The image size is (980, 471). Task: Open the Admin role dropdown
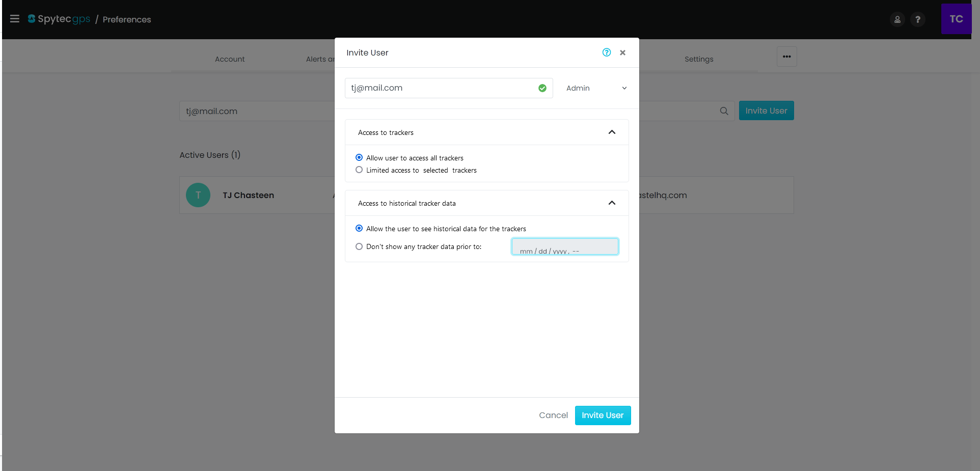tap(596, 88)
